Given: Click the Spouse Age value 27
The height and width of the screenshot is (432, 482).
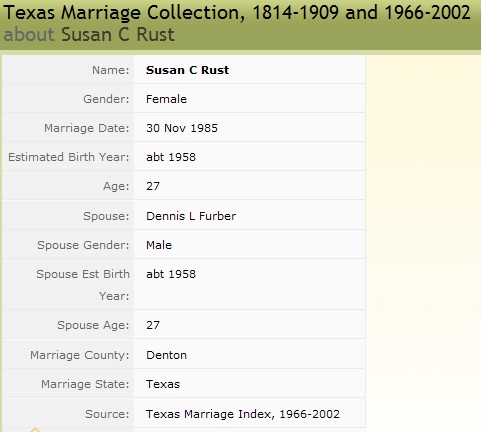Looking at the screenshot, I should pos(153,325).
